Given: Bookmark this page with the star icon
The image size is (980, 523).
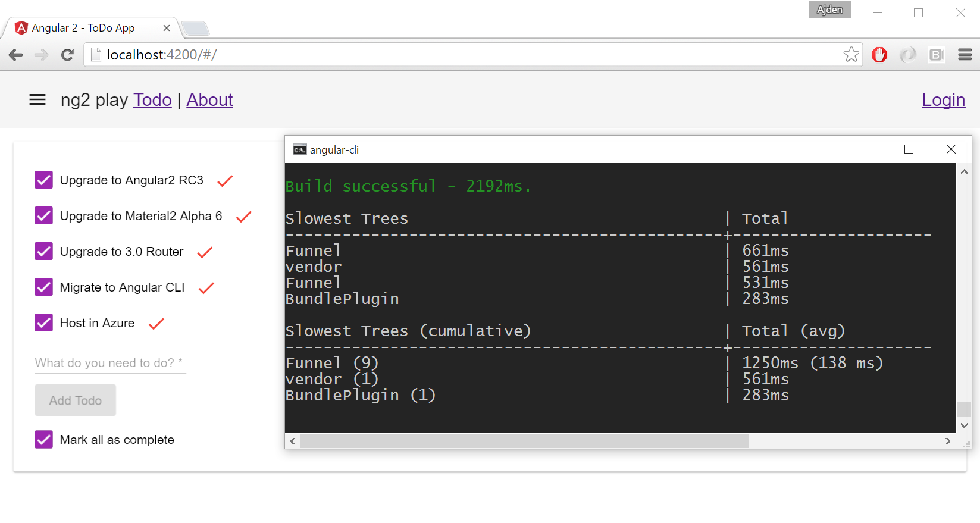Looking at the screenshot, I should point(851,55).
